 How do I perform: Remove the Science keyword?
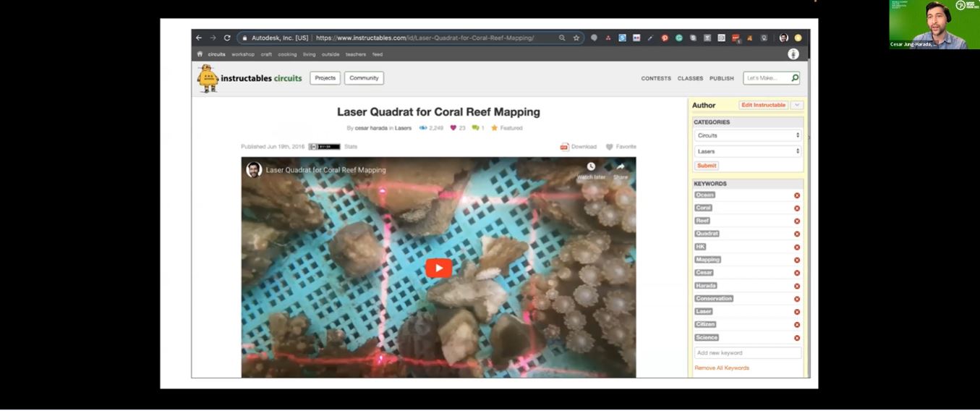pyautogui.click(x=797, y=338)
